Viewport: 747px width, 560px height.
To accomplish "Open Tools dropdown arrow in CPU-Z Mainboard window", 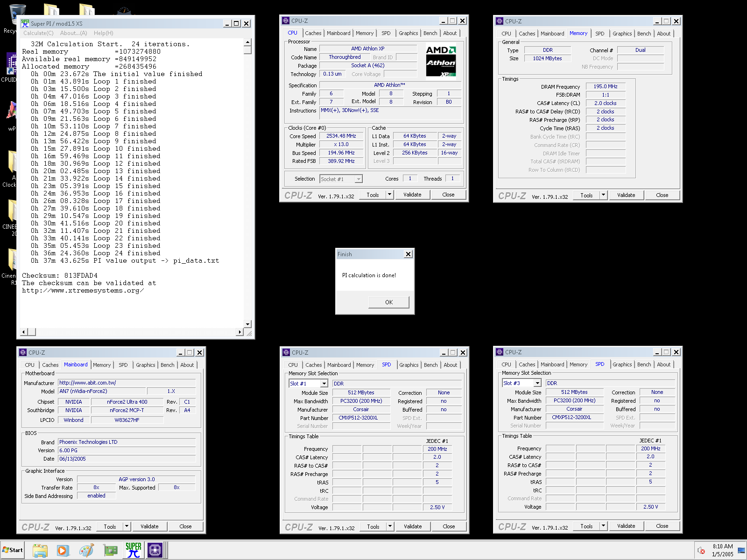I will pos(127,526).
